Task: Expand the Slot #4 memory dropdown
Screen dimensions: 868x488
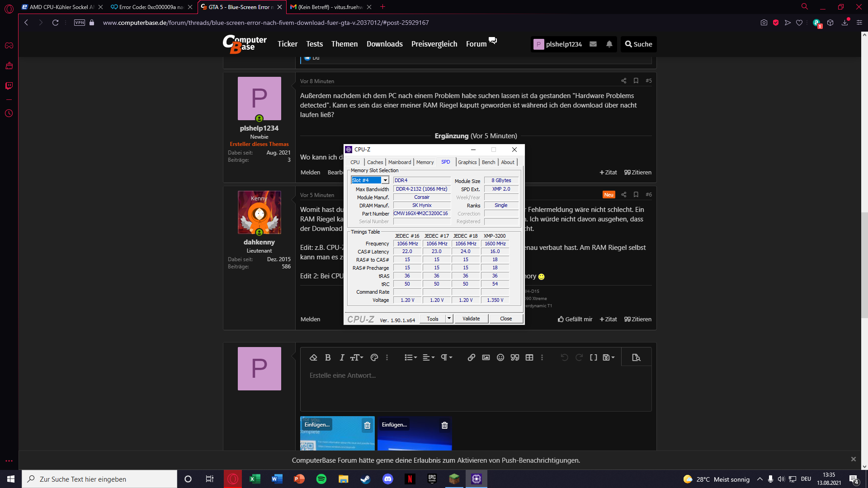Action: click(x=385, y=180)
